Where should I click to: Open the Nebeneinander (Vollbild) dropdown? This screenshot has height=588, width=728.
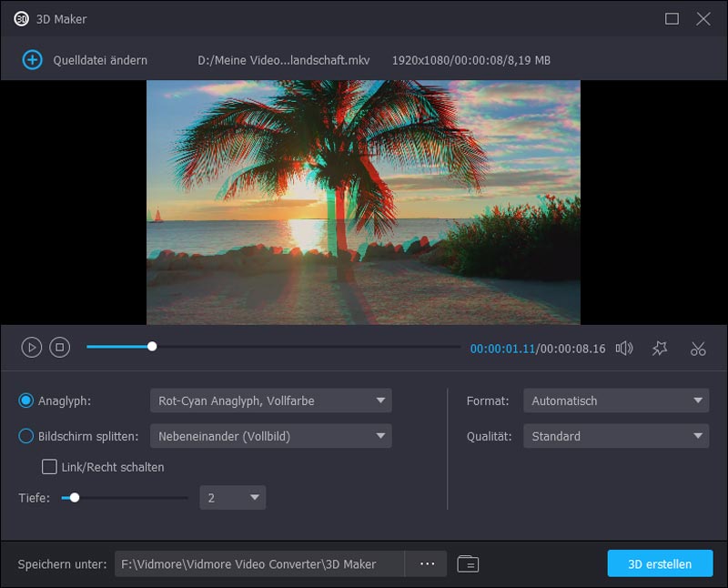click(272, 436)
